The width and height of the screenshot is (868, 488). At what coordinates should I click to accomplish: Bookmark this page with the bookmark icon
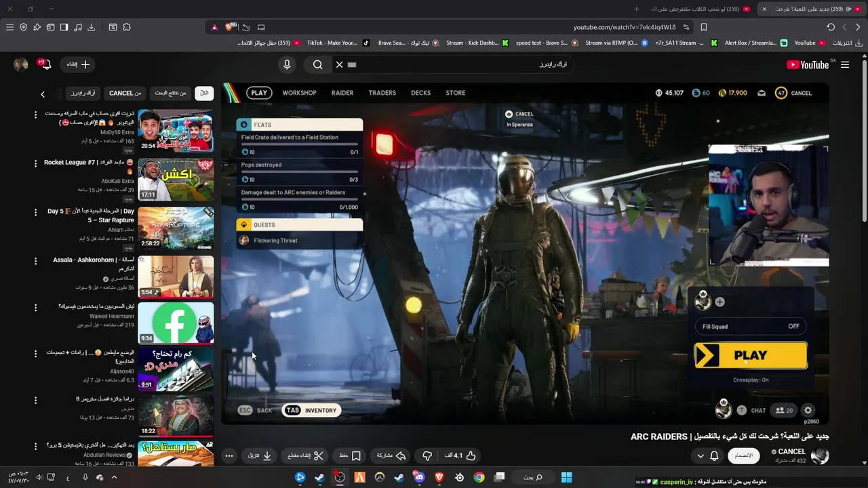click(x=704, y=27)
